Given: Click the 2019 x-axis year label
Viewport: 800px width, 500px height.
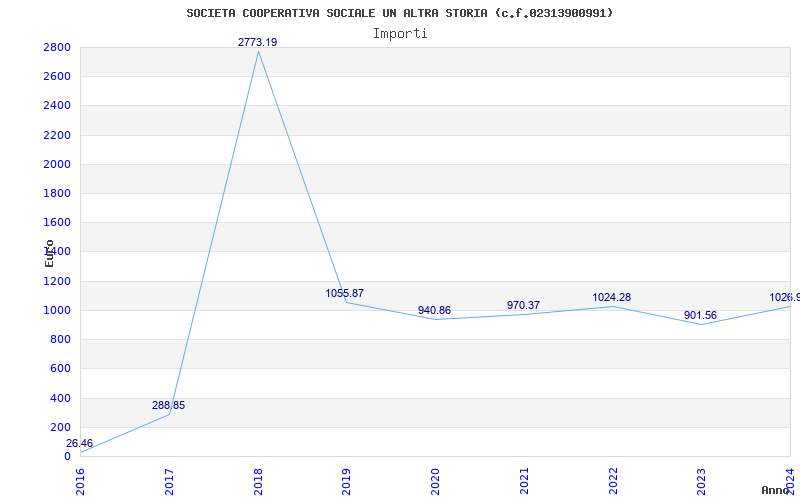Looking at the screenshot, I should point(346,482).
